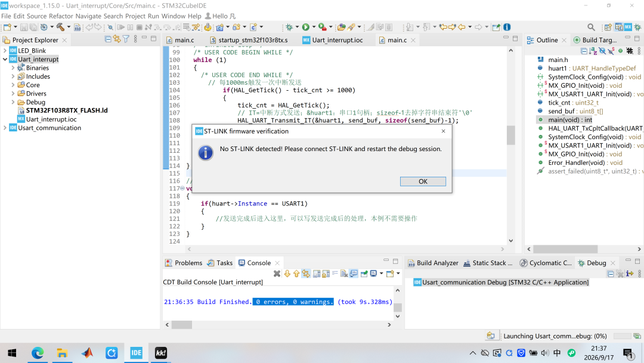Start debugging with the green bug icon

(289, 27)
